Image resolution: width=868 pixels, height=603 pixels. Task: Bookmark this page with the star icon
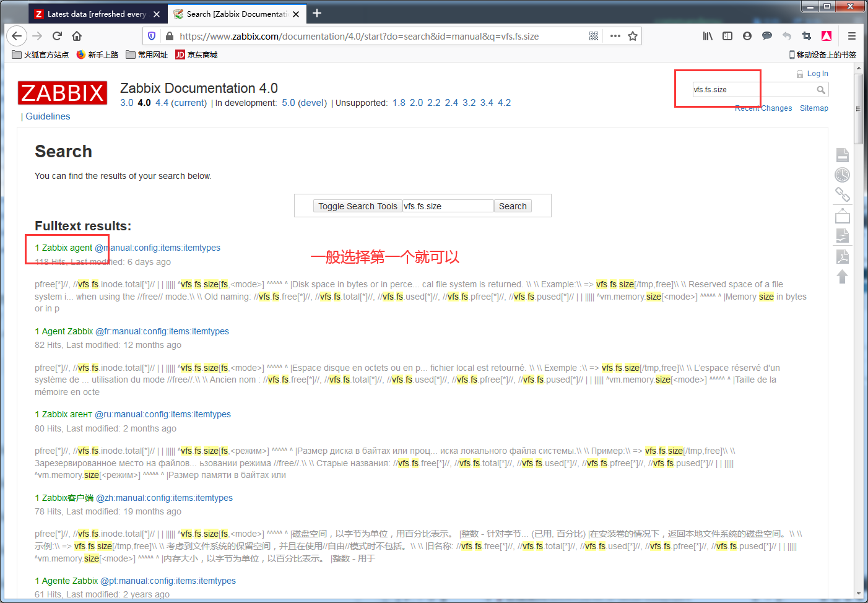[x=633, y=36]
